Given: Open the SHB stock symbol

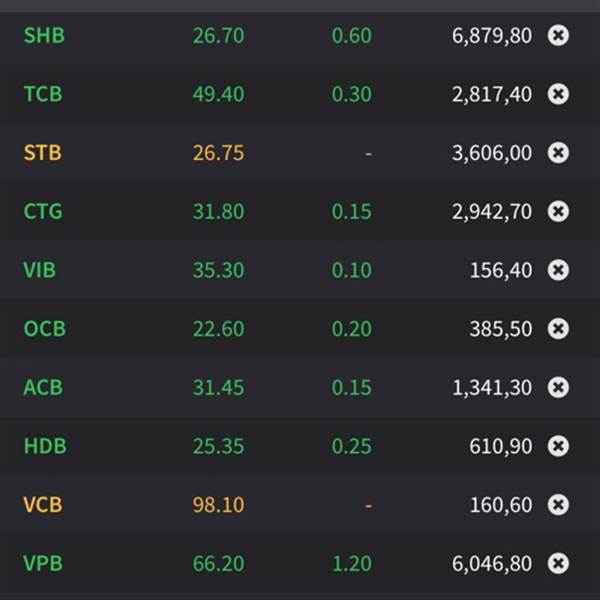Looking at the screenshot, I should pyautogui.click(x=44, y=36).
